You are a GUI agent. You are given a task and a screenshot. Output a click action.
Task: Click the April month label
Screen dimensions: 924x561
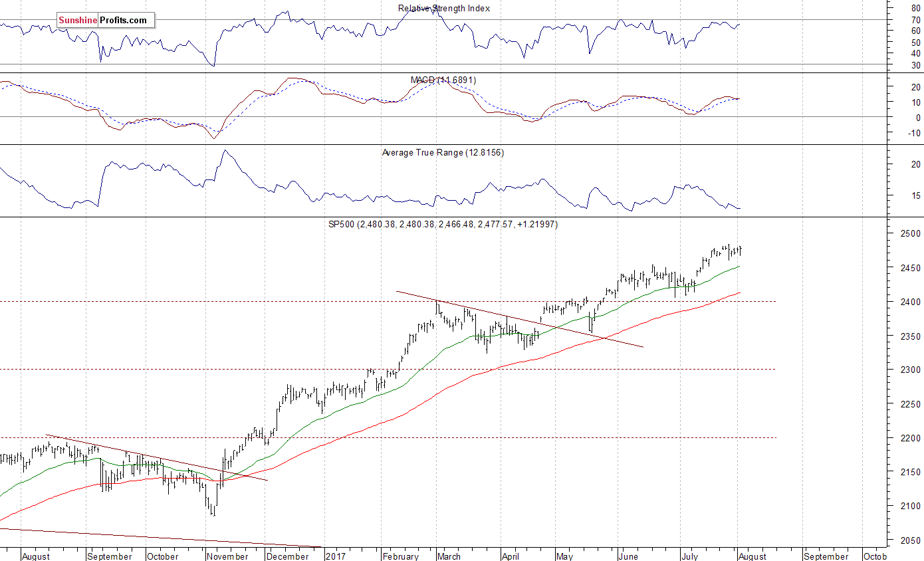[x=509, y=556]
